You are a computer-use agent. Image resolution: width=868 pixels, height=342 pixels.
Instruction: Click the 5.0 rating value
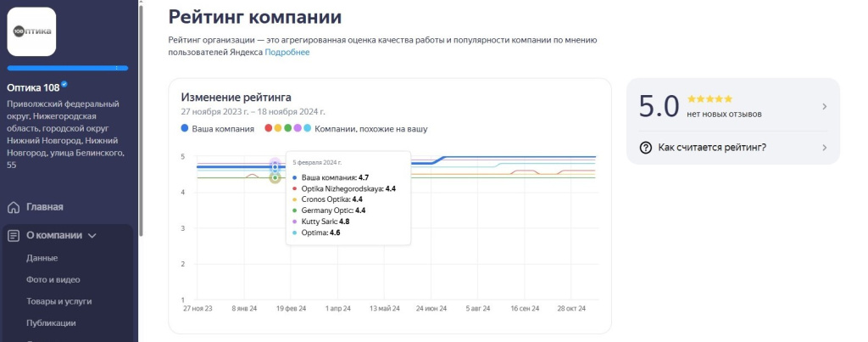pyautogui.click(x=659, y=106)
